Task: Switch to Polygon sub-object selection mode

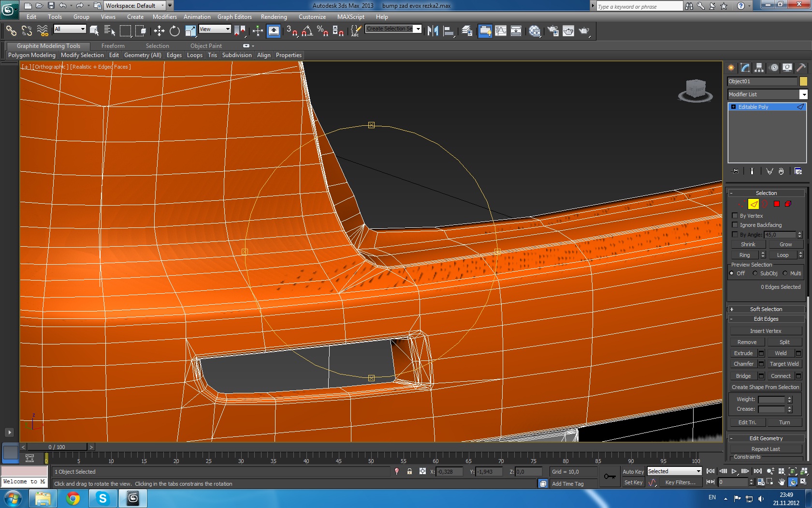Action: [776, 204]
